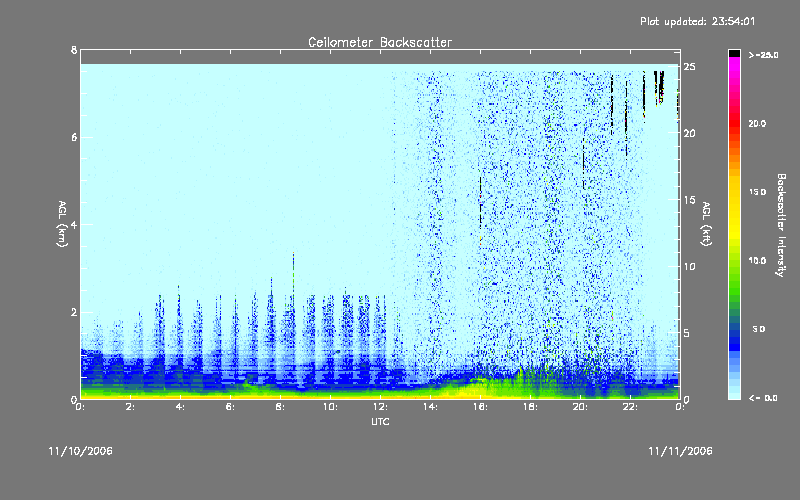Click the "20.0" colorbar label

(x=757, y=123)
